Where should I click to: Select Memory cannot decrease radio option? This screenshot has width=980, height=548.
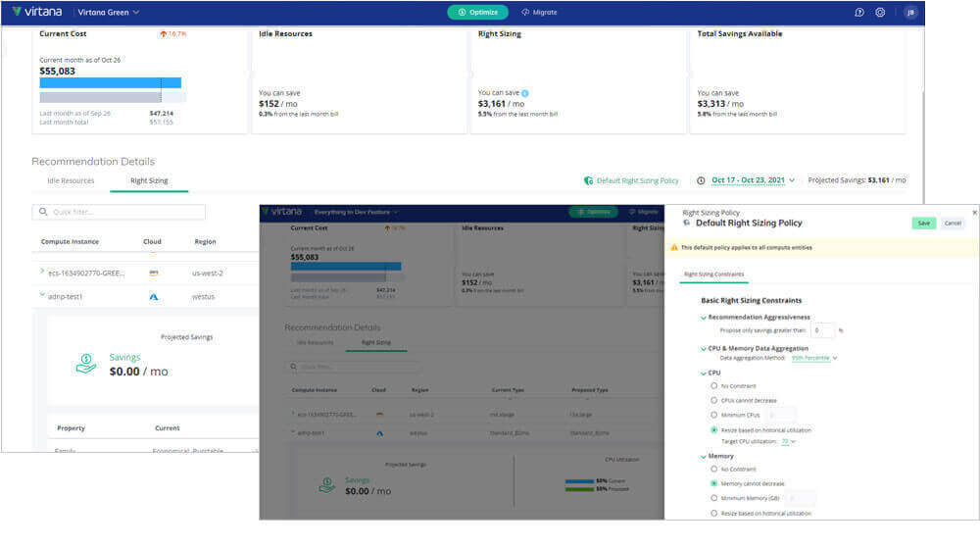tap(713, 483)
